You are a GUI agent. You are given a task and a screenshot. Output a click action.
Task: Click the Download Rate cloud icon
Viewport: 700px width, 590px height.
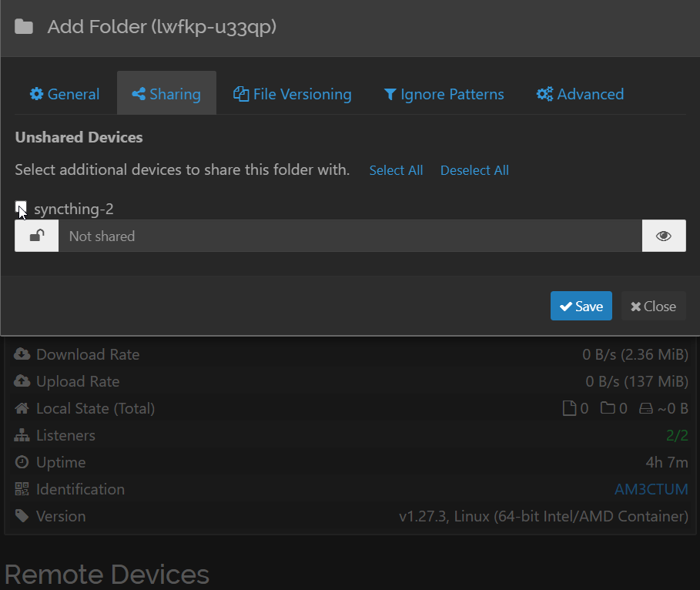[x=22, y=354]
